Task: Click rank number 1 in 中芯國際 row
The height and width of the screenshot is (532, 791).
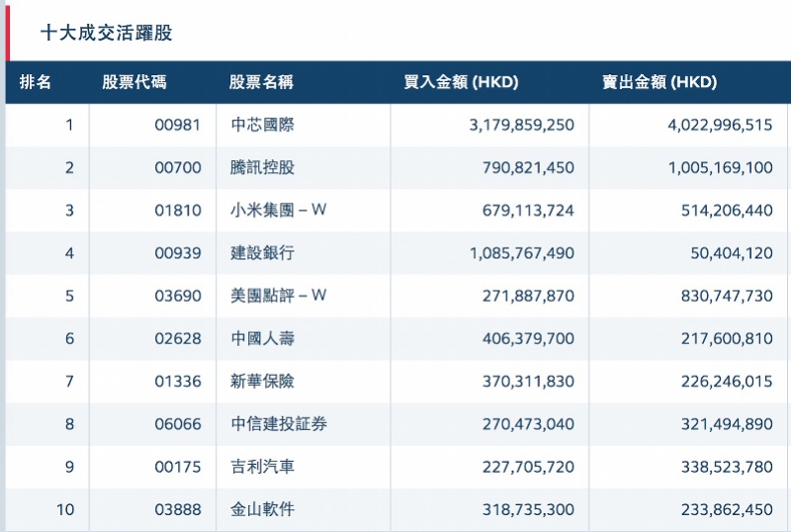Action: pyautogui.click(x=69, y=125)
